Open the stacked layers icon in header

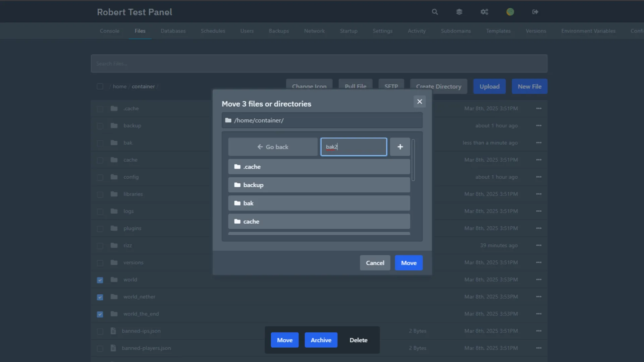pos(459,12)
